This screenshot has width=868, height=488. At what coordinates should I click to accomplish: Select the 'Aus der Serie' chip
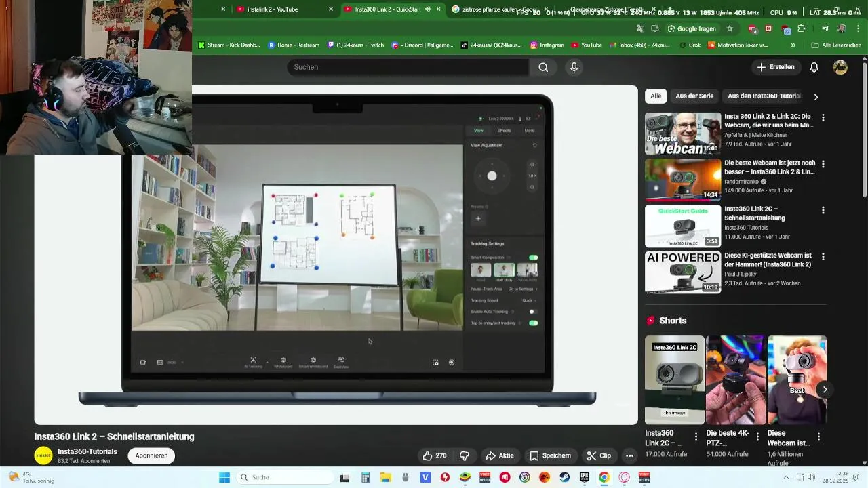coord(694,96)
